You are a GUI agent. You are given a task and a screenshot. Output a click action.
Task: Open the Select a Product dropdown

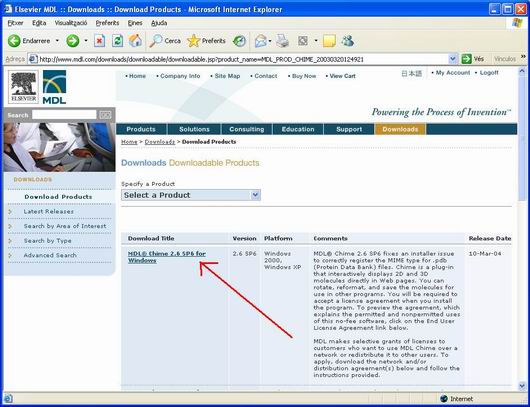click(191, 195)
